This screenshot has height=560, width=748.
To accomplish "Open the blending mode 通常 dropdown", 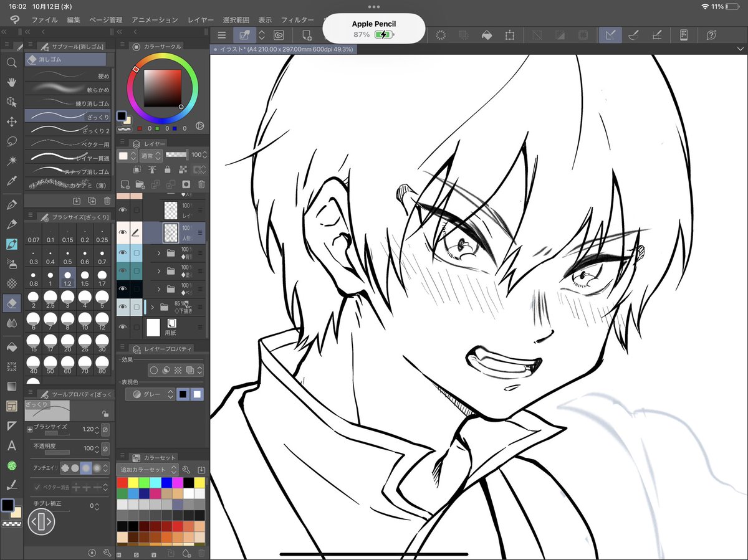I will 151,154.
